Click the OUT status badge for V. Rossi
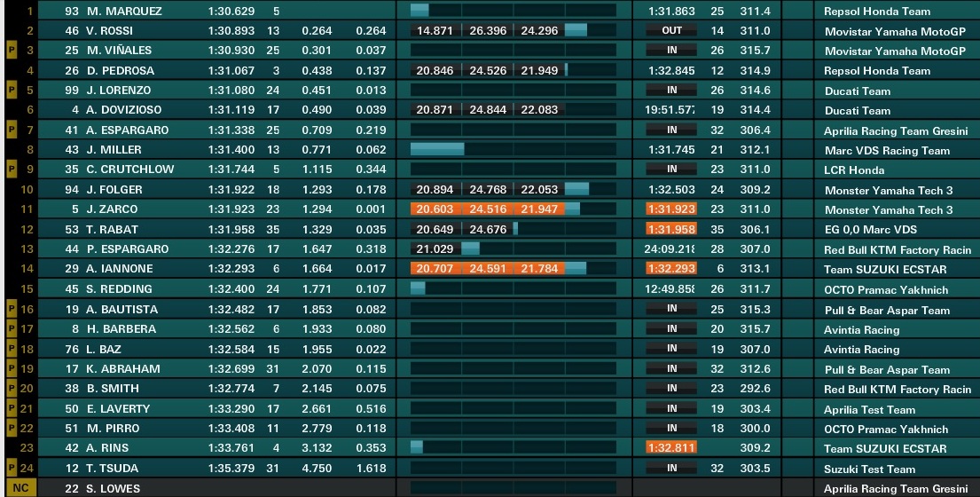The height and width of the screenshot is (497, 980). pyautogui.click(x=672, y=30)
